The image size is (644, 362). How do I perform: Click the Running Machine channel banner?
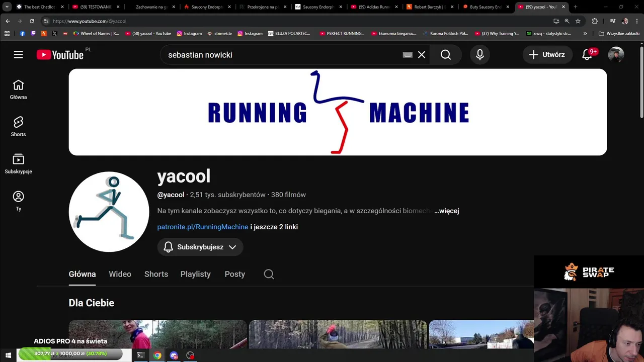coord(338,112)
